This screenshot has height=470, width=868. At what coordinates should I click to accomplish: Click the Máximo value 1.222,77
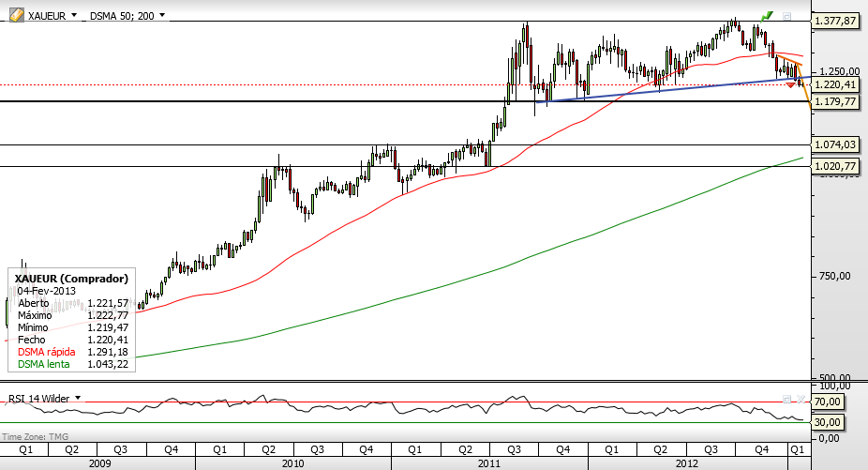click(x=108, y=315)
